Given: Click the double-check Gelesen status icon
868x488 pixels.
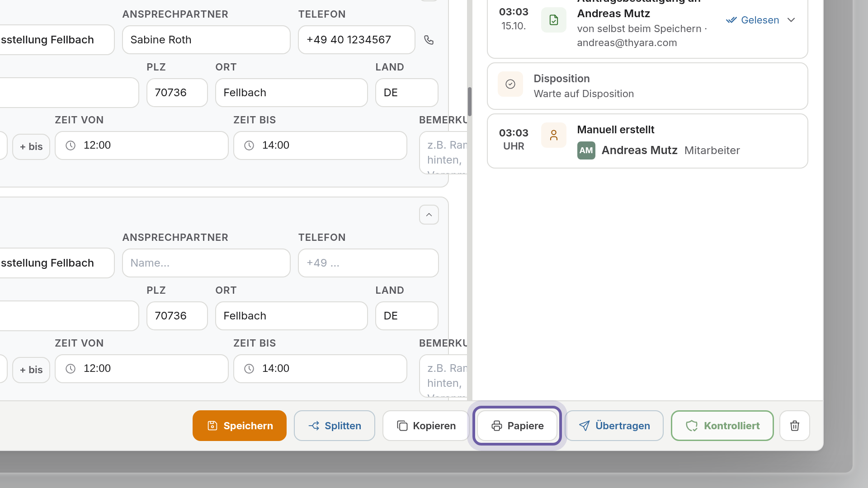Looking at the screenshot, I should point(731,20).
